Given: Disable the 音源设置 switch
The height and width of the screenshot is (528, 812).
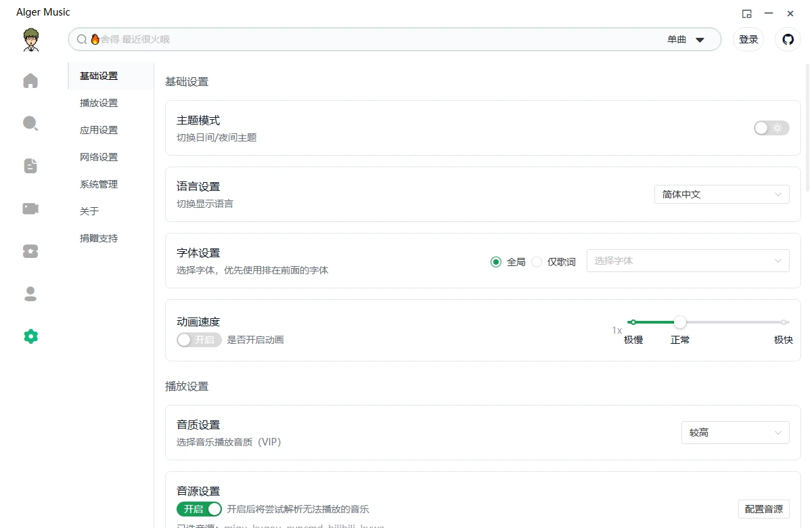Looking at the screenshot, I should point(200,509).
